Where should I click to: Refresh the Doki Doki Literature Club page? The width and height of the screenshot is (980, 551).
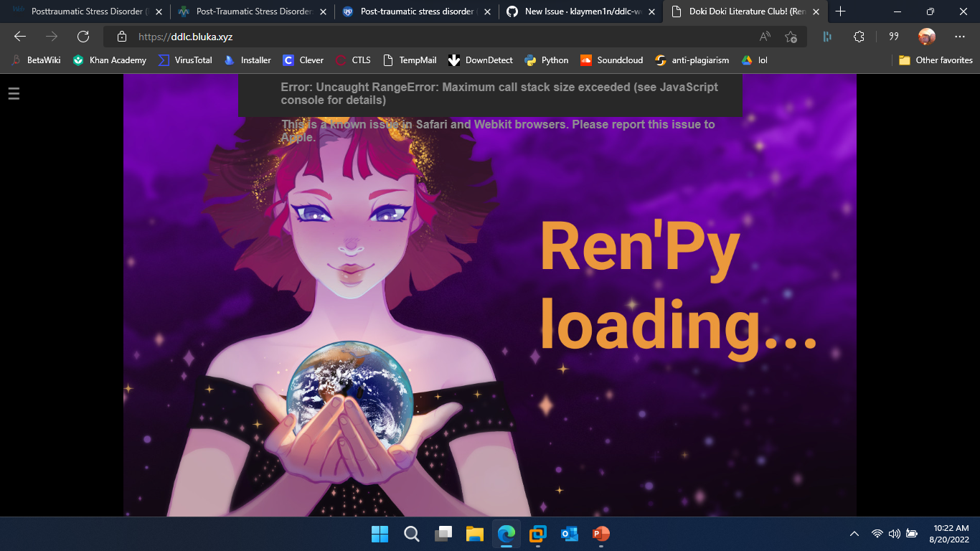click(83, 36)
